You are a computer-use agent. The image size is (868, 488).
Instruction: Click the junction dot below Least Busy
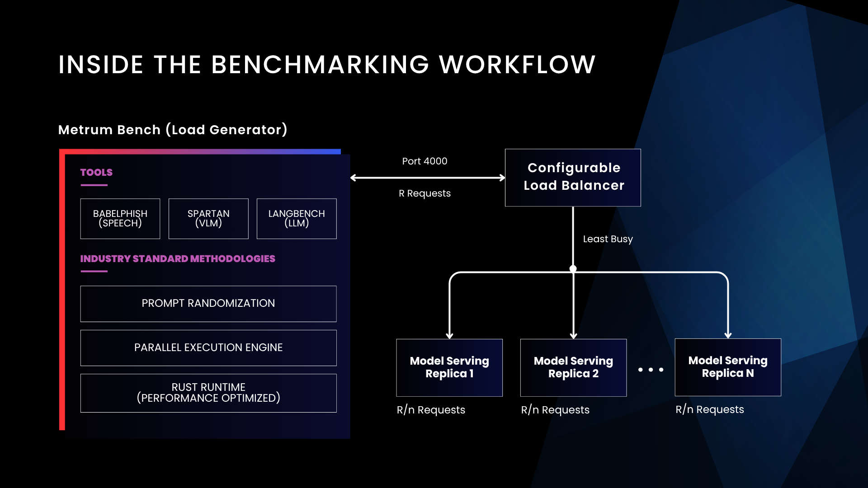point(573,269)
